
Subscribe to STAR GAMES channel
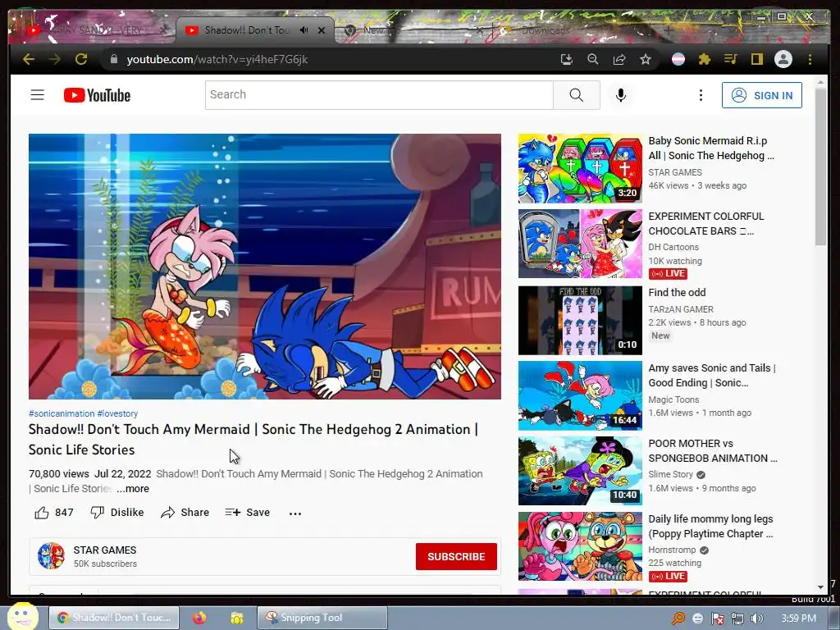coord(456,557)
